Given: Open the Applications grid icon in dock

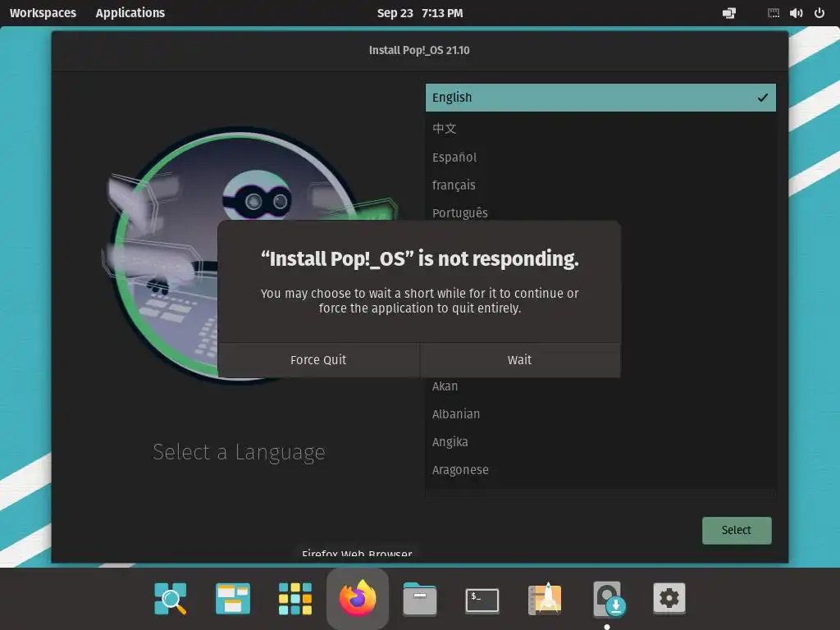Looking at the screenshot, I should tap(295, 598).
